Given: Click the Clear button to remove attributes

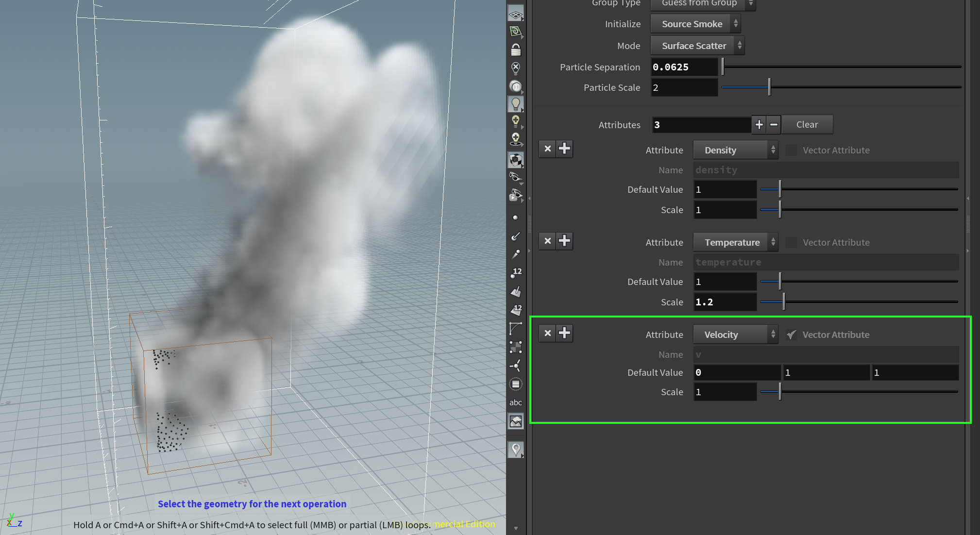Looking at the screenshot, I should coord(807,124).
